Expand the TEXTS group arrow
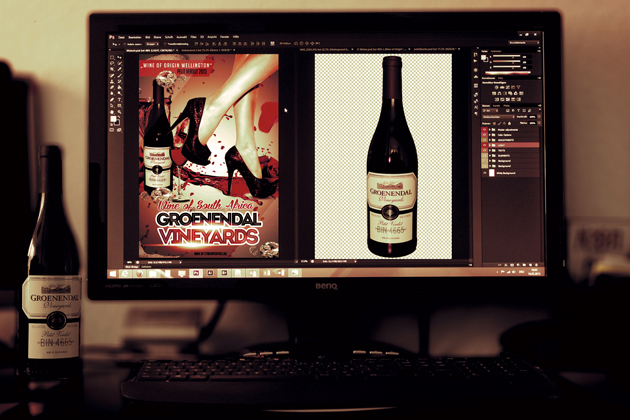 click(490, 150)
